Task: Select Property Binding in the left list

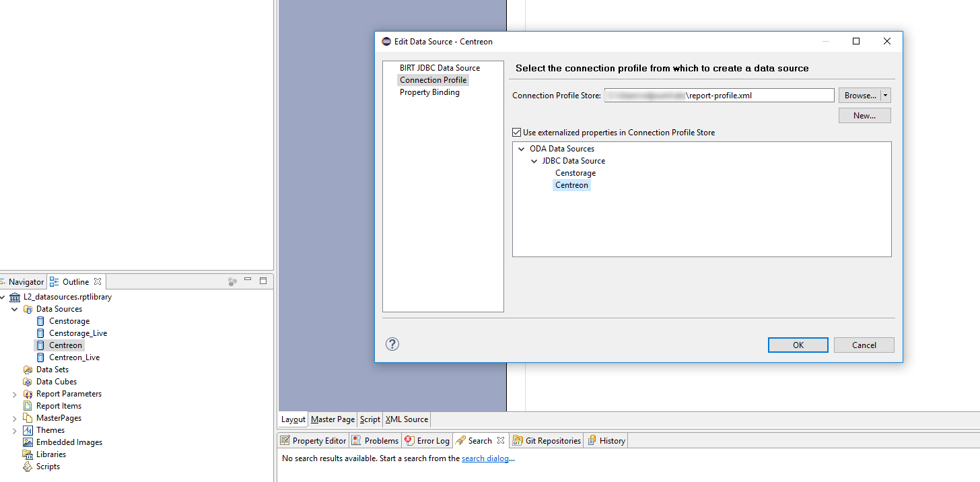Action: point(429,92)
